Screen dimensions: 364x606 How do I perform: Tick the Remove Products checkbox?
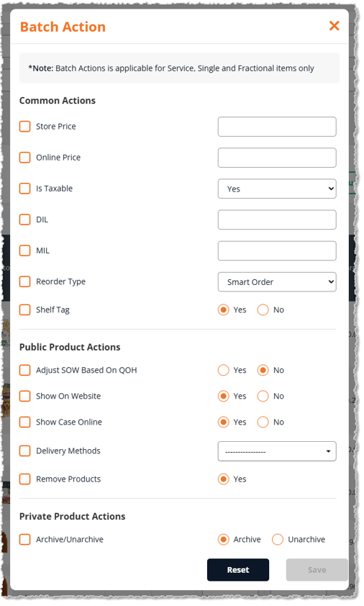coord(24,479)
